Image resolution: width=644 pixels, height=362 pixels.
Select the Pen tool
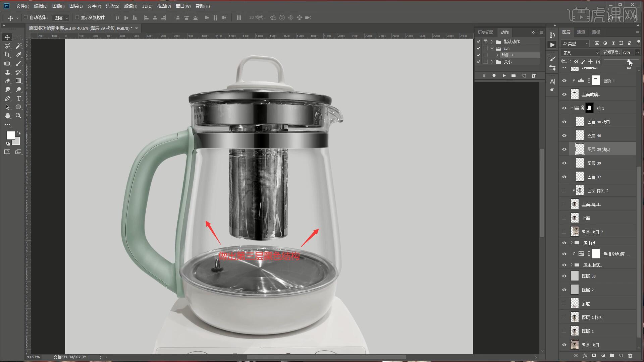[7, 98]
